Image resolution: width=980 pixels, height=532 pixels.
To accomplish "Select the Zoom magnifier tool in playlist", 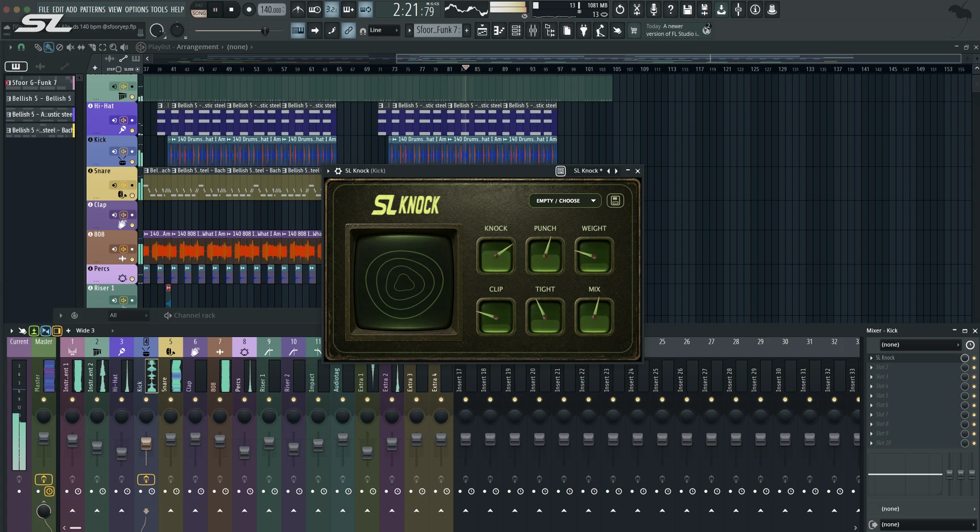I will tap(113, 47).
